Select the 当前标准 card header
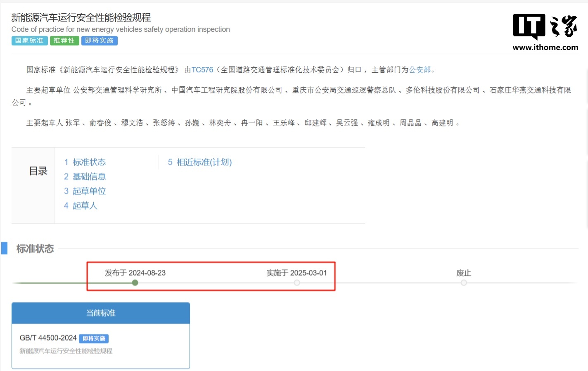Viewport: 588px width, 371px height. [x=101, y=313]
